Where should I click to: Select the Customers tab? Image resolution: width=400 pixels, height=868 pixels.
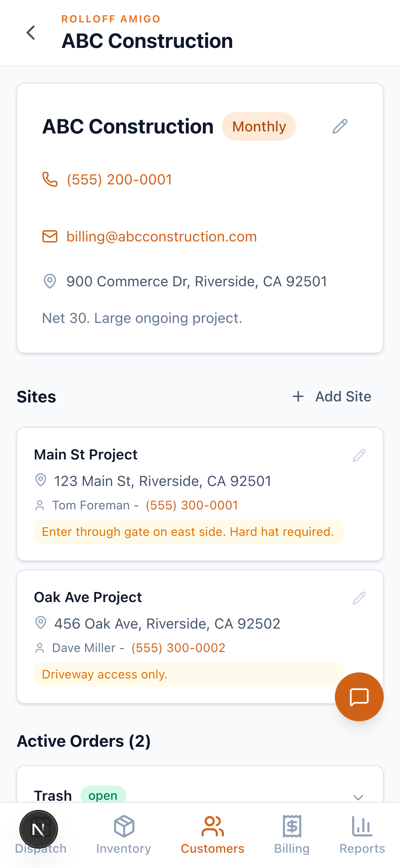coord(212,835)
